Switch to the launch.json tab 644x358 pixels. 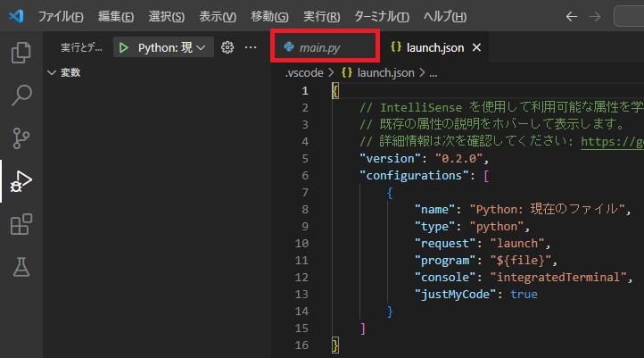[x=435, y=47]
